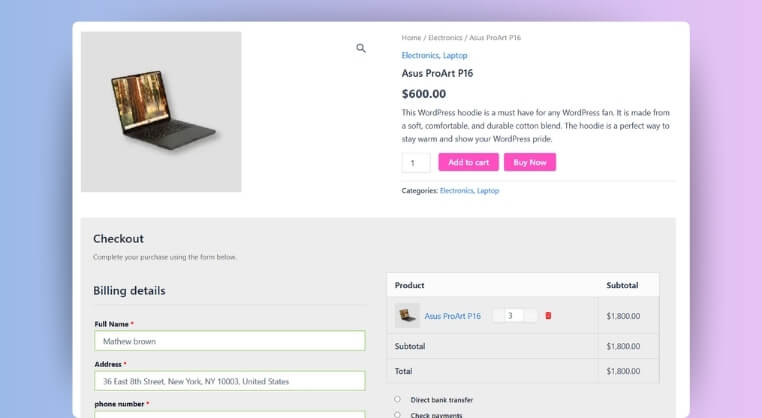762x418 pixels.
Task: Click the $1,800.00 amount in the Subtotal row
Action: 623,347
